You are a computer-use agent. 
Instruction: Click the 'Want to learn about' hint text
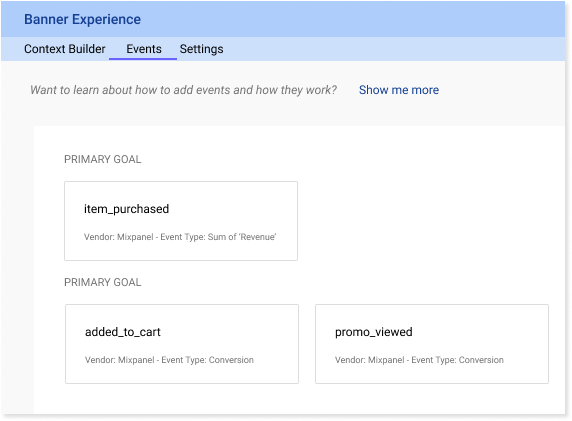pyautogui.click(x=183, y=90)
